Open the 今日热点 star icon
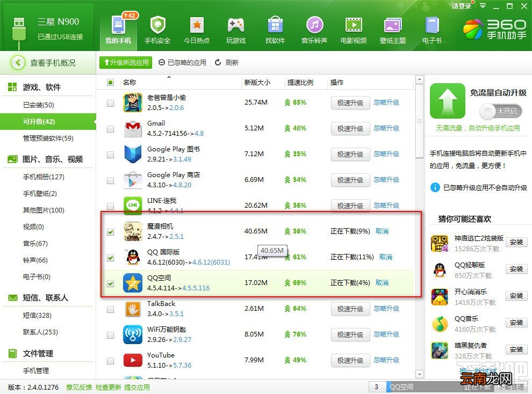 click(x=197, y=25)
